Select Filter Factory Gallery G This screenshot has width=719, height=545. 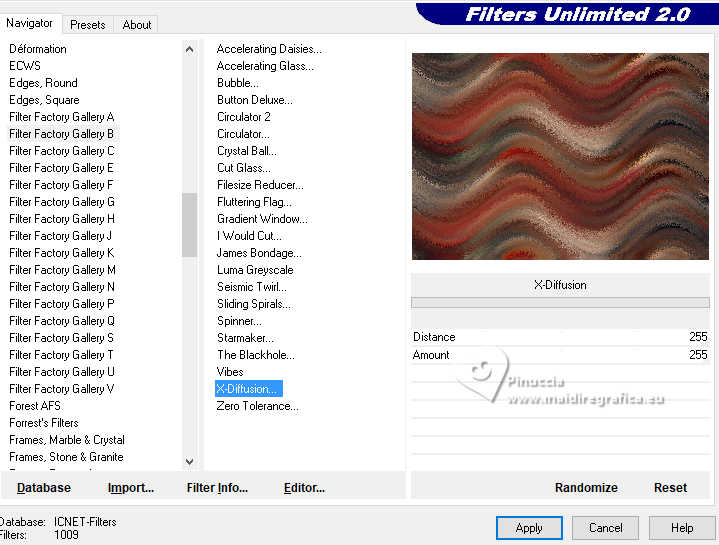coord(61,202)
